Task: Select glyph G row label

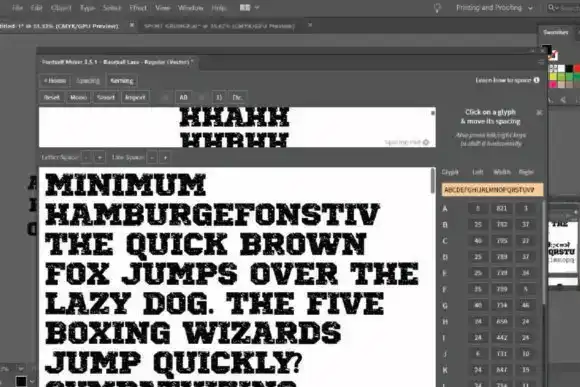Action: click(445, 306)
